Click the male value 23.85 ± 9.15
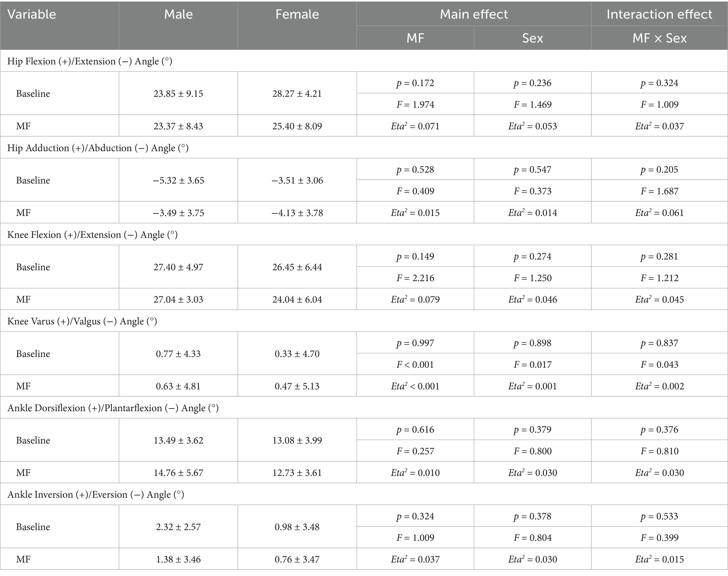 coord(178,94)
